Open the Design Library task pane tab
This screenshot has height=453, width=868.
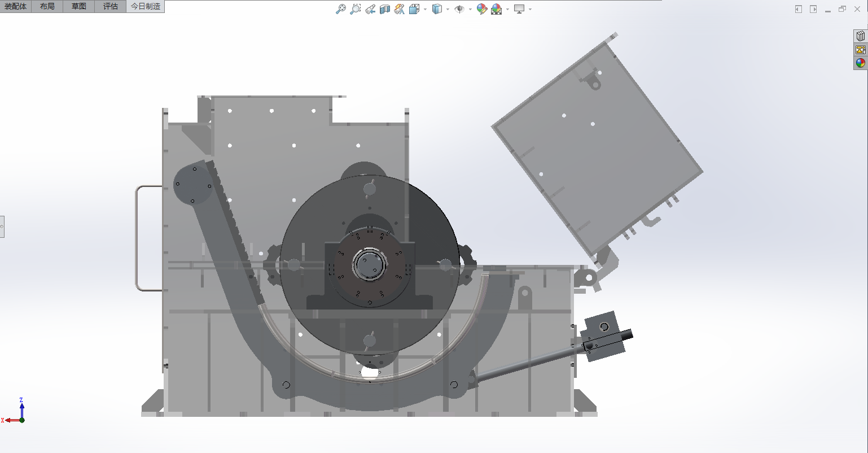coord(861,36)
